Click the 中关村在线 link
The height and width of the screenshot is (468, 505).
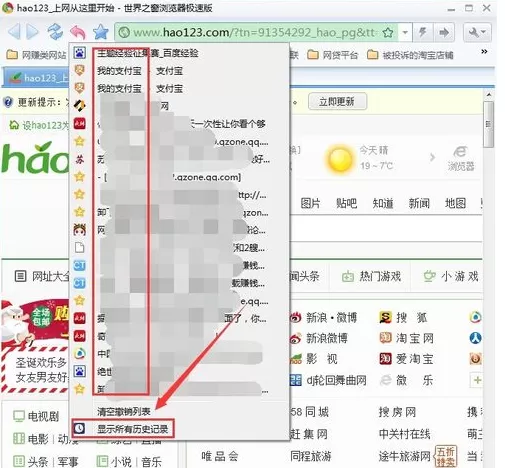(x=405, y=434)
